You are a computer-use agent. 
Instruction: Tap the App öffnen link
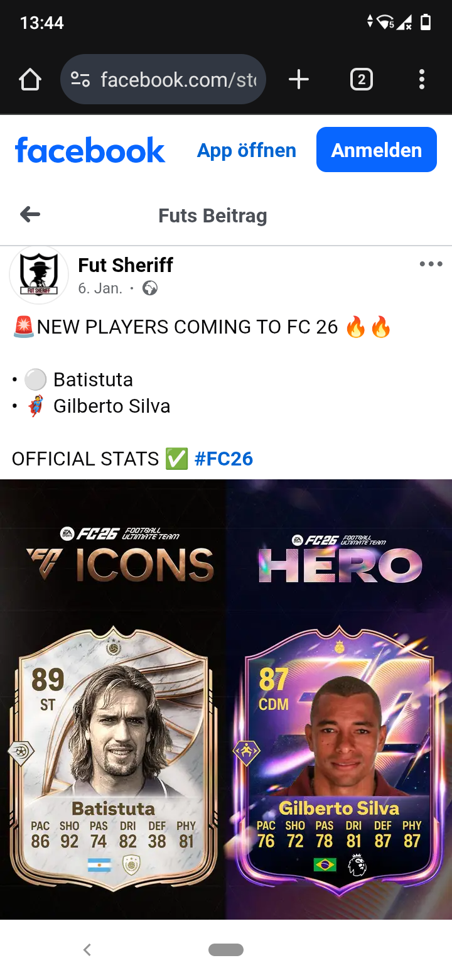point(247,150)
